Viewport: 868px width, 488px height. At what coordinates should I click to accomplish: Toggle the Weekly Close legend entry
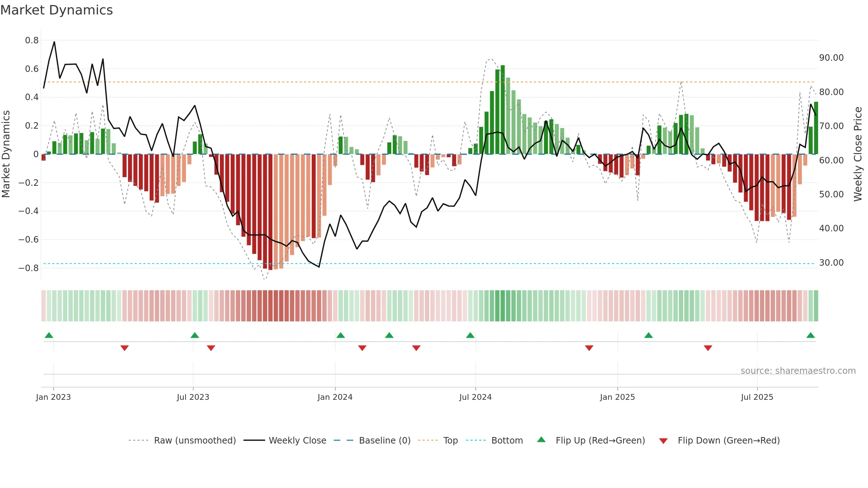point(285,440)
